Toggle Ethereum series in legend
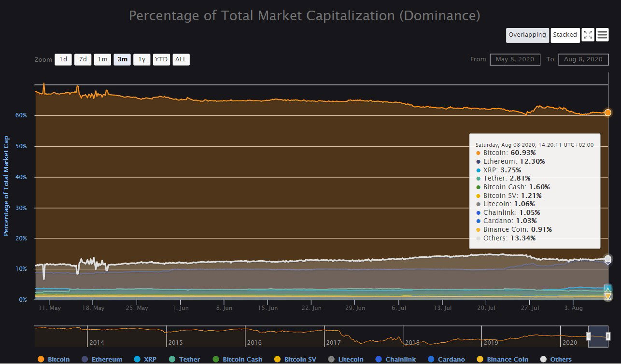This screenshot has height=364, width=621. pos(101,359)
